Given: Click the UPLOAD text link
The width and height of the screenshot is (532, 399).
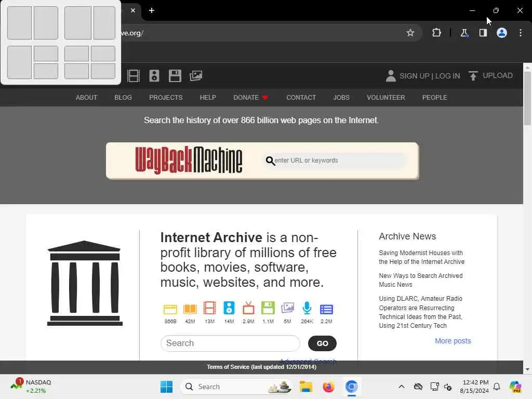Looking at the screenshot, I should [498, 75].
